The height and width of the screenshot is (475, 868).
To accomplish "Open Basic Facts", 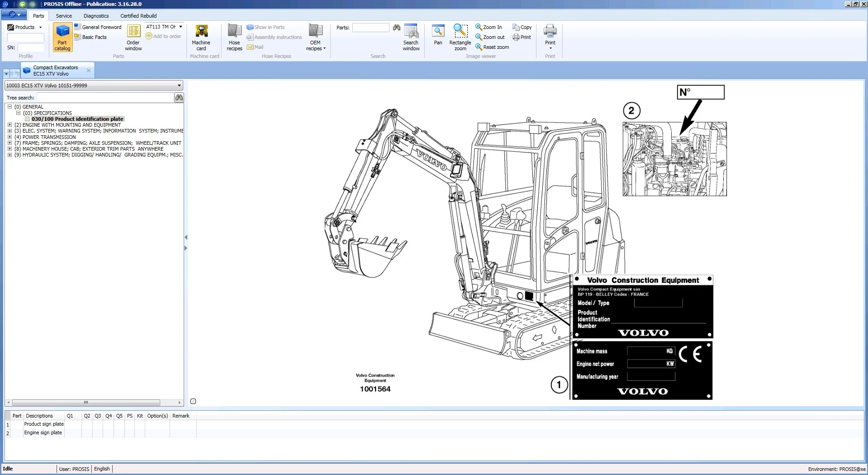I will [90, 37].
